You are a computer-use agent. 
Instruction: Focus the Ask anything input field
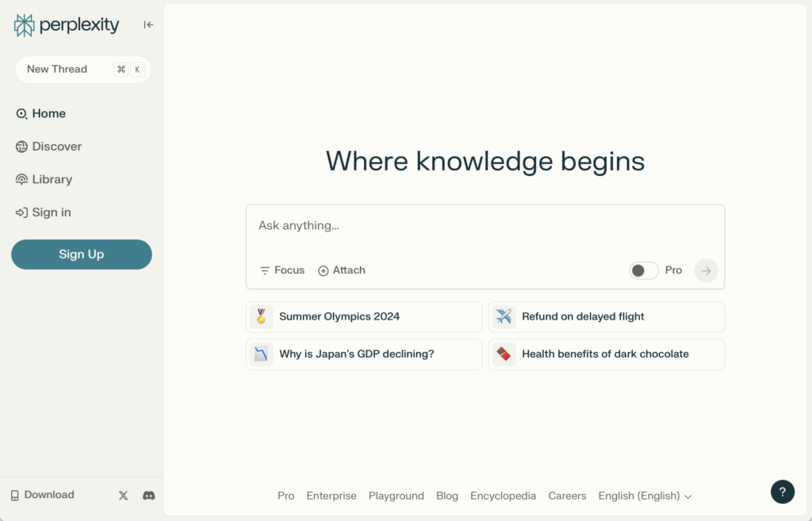point(485,226)
